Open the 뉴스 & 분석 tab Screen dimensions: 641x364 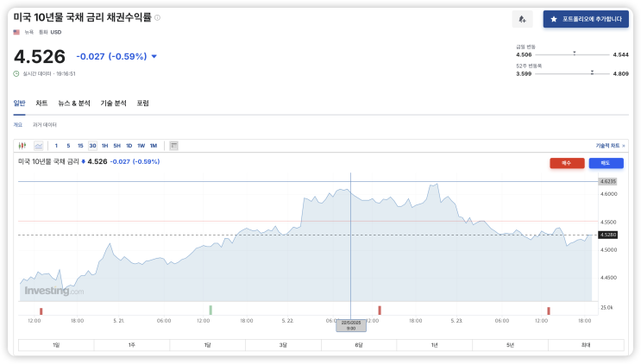[74, 103]
